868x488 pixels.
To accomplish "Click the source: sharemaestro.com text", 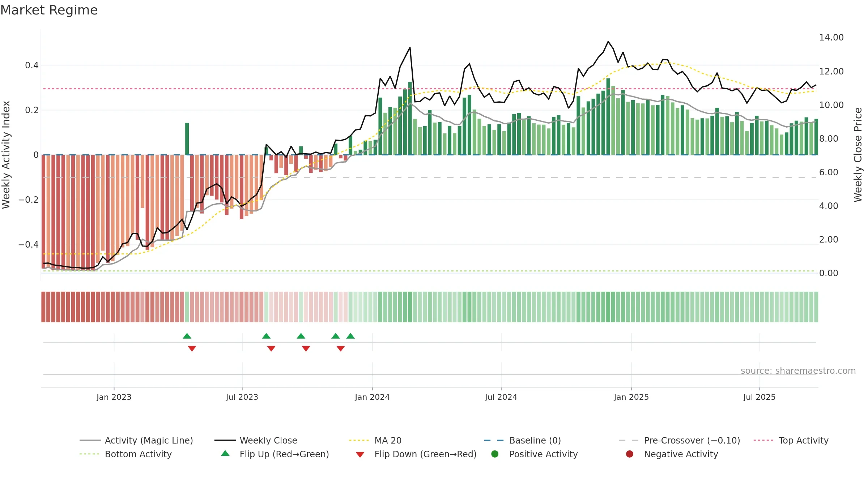I will [x=798, y=371].
